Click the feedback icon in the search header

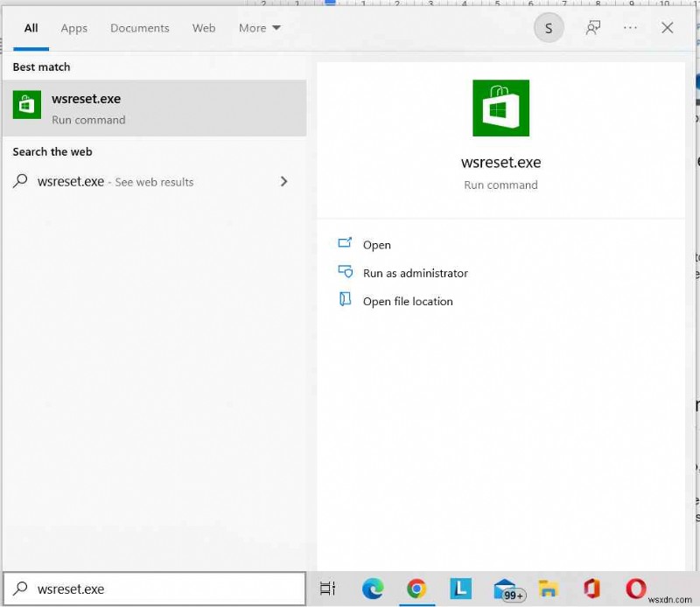pyautogui.click(x=593, y=27)
